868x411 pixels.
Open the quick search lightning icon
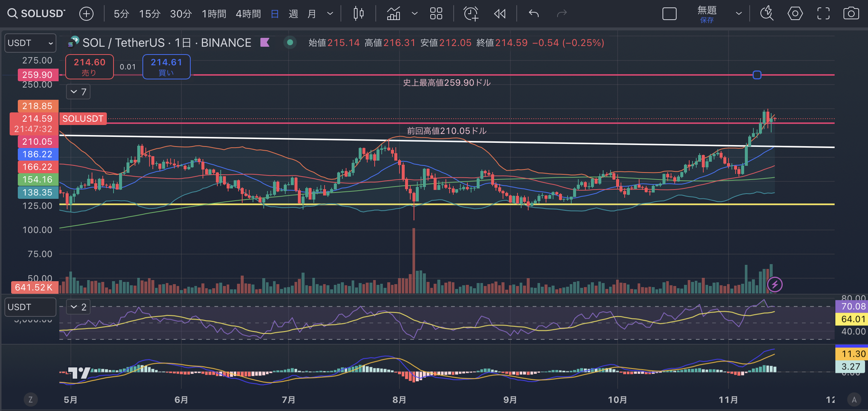coord(767,14)
